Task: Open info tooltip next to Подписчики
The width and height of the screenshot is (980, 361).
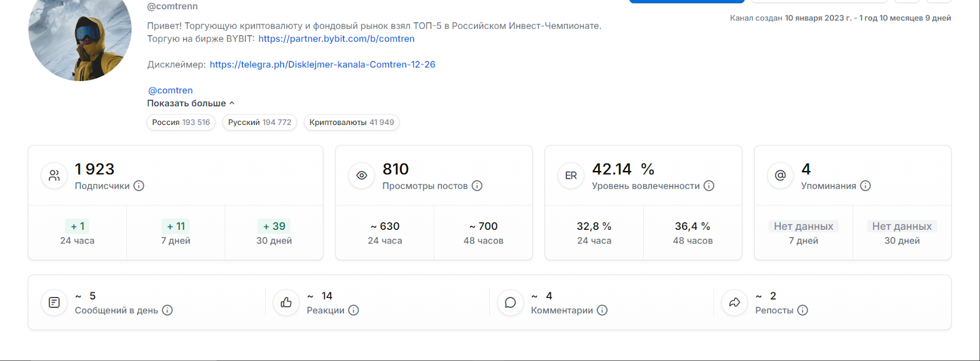Action: (x=139, y=186)
